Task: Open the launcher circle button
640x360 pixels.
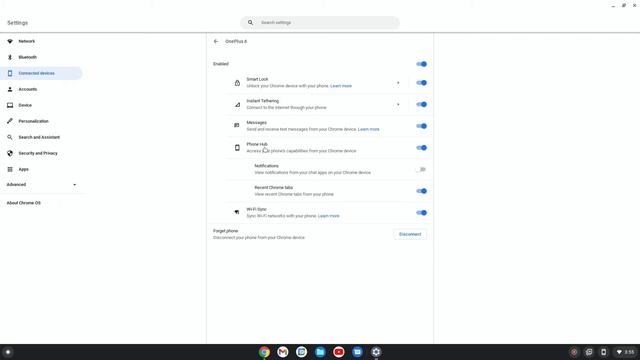Action: point(8,352)
